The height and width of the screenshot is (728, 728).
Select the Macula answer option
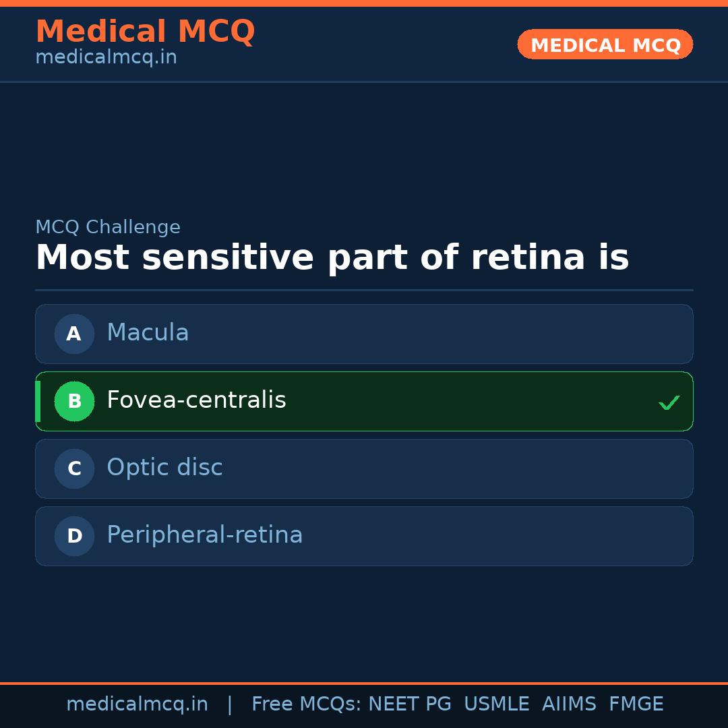364,334
